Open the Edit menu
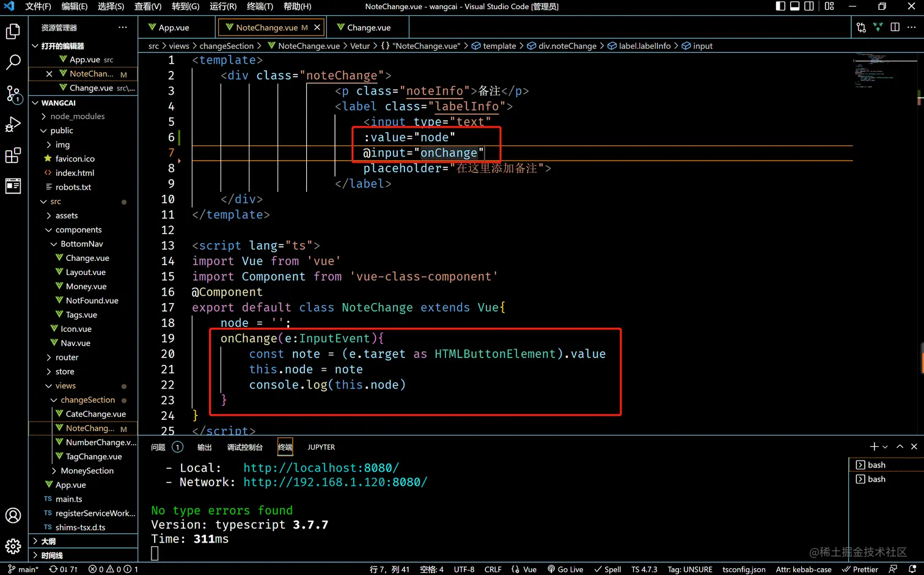 (x=74, y=6)
